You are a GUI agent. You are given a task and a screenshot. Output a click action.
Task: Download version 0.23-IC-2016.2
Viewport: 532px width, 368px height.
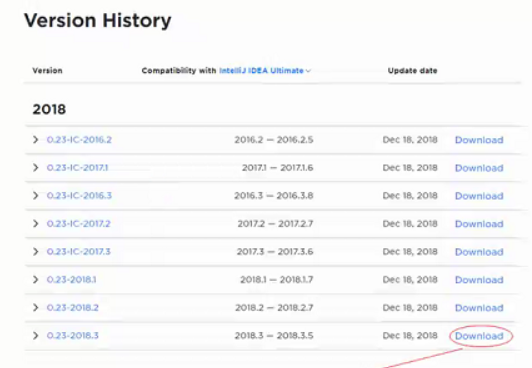coord(479,140)
